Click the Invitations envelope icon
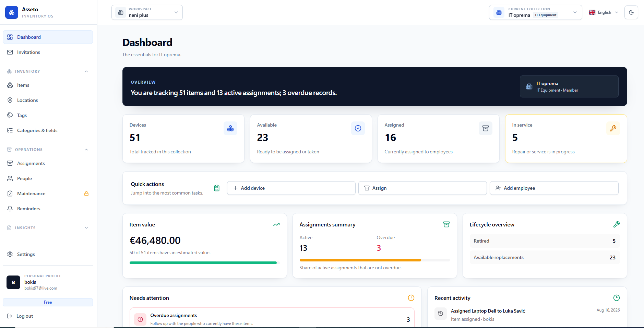Screen dimensions: 644x328 (x=10, y=52)
